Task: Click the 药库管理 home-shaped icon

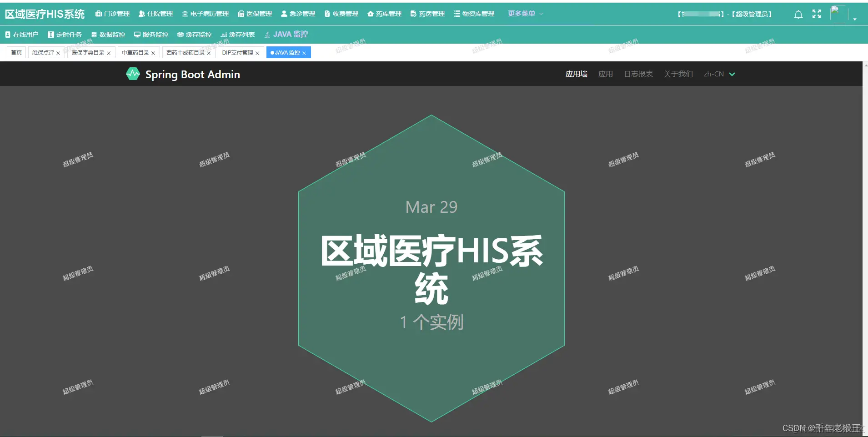Action: click(x=371, y=14)
